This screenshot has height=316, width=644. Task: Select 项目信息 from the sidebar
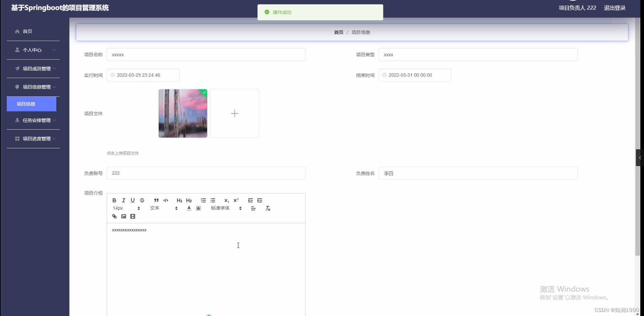point(27,104)
